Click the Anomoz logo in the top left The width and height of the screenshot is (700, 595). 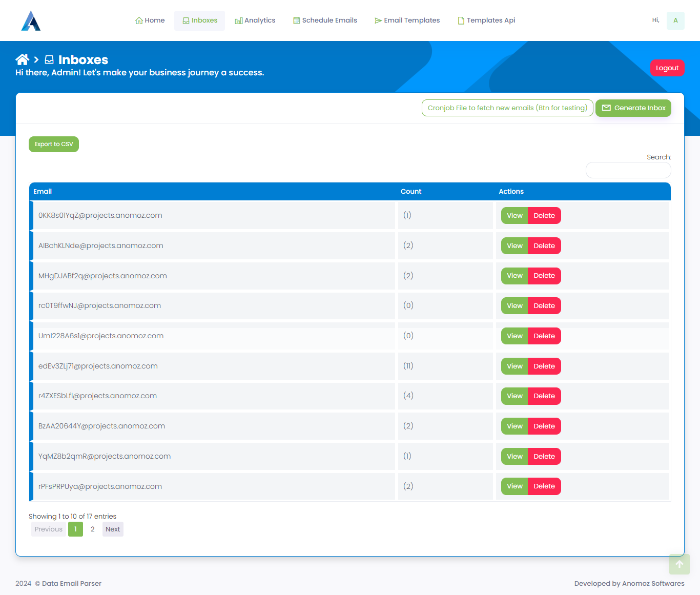click(31, 20)
